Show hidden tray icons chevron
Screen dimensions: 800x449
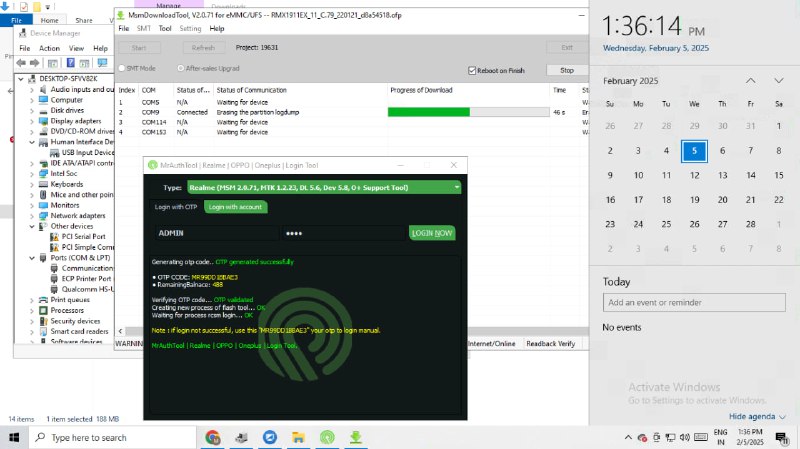click(628, 437)
